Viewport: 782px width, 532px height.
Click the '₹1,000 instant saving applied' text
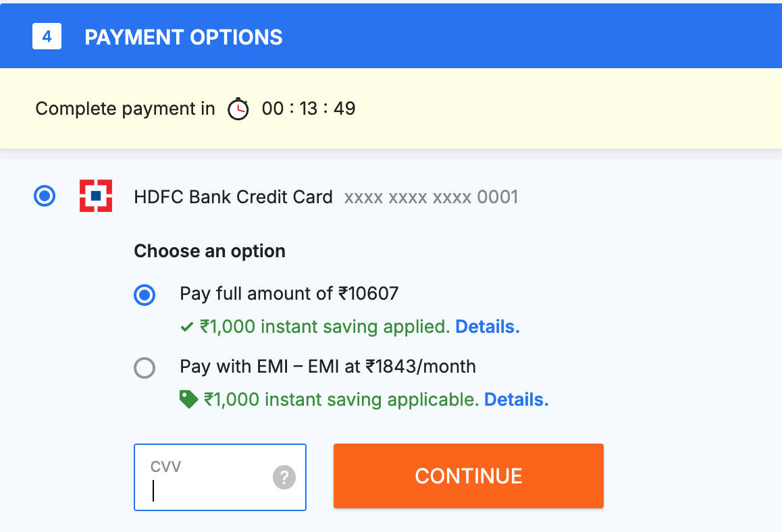click(325, 327)
